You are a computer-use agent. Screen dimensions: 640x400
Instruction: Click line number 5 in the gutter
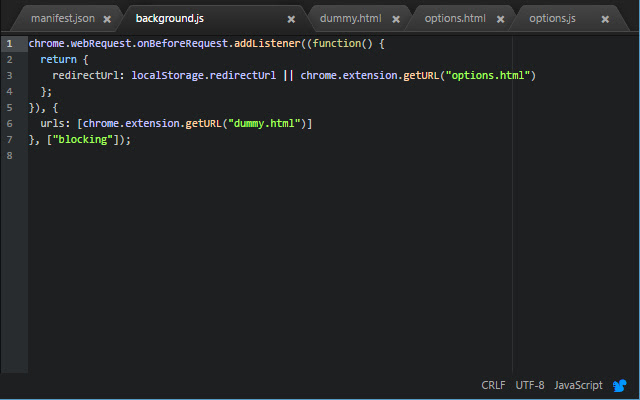[9, 107]
